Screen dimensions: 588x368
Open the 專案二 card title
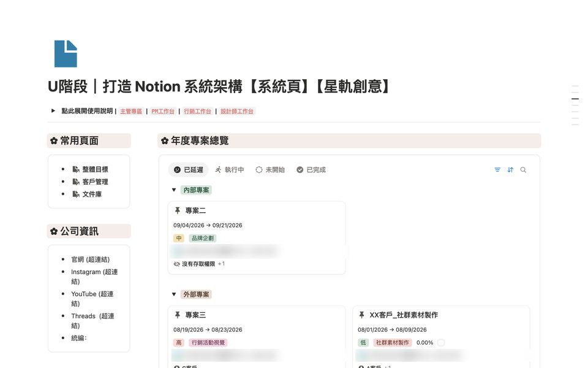[x=195, y=210]
